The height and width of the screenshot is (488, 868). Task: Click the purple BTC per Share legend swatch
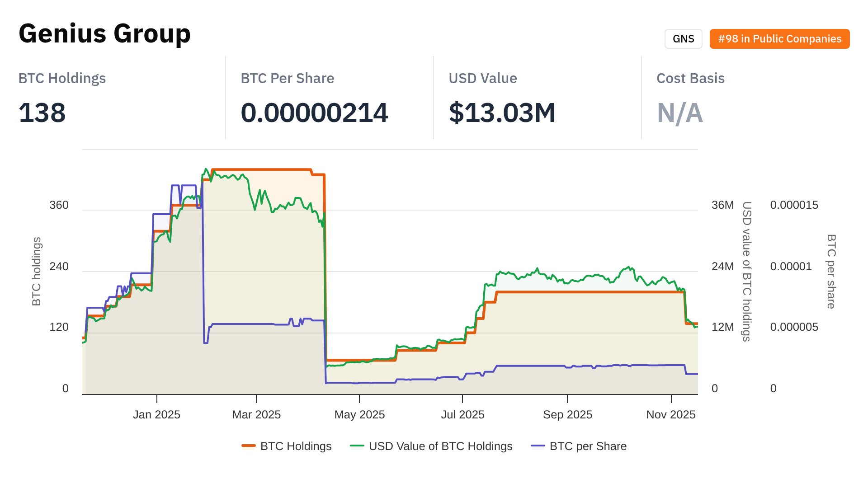538,446
